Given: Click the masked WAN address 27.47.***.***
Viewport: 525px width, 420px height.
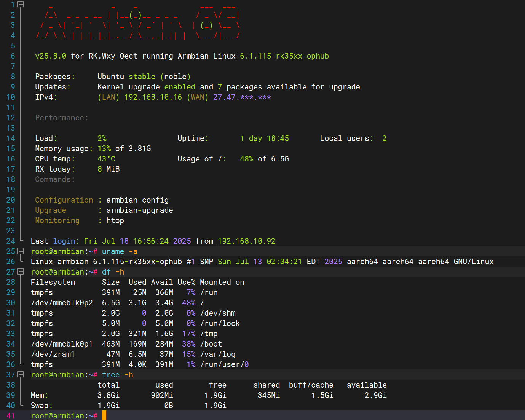Looking at the screenshot, I should (242, 97).
